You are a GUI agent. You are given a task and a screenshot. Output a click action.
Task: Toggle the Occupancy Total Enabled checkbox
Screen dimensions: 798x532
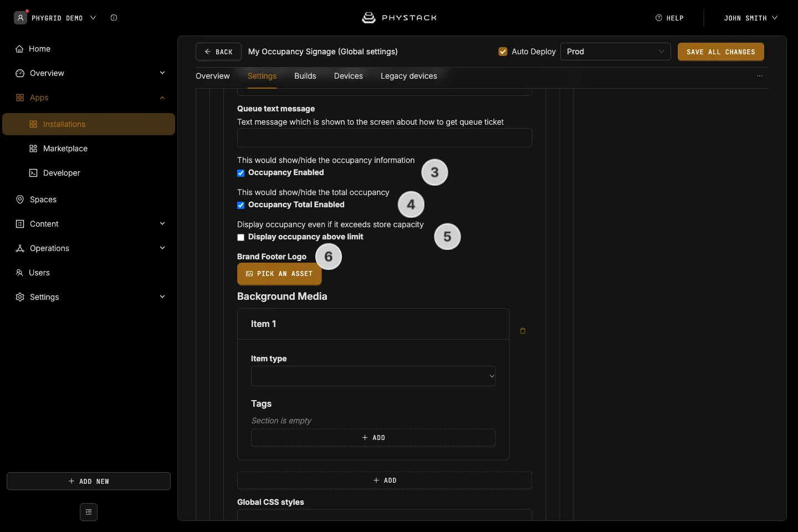(241, 205)
